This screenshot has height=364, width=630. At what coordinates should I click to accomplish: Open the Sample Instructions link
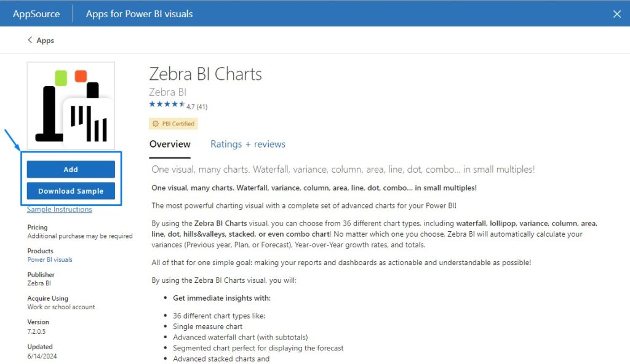point(59,209)
